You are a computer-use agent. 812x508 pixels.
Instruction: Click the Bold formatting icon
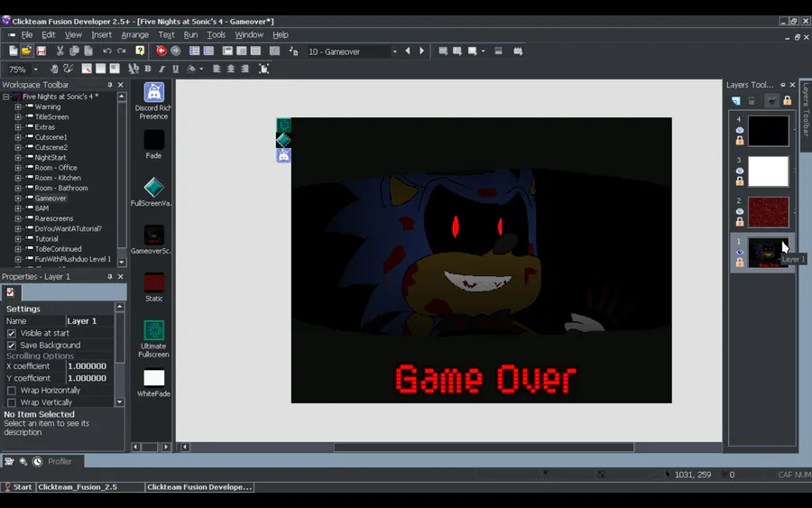coord(148,69)
